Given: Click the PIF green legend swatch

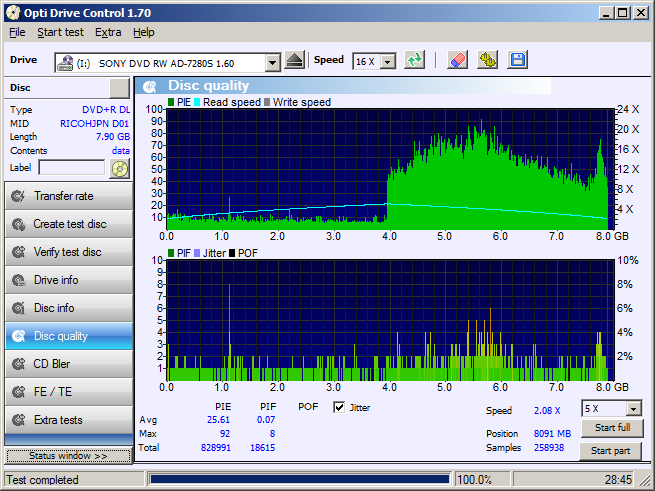Looking at the screenshot, I should coord(171,253).
